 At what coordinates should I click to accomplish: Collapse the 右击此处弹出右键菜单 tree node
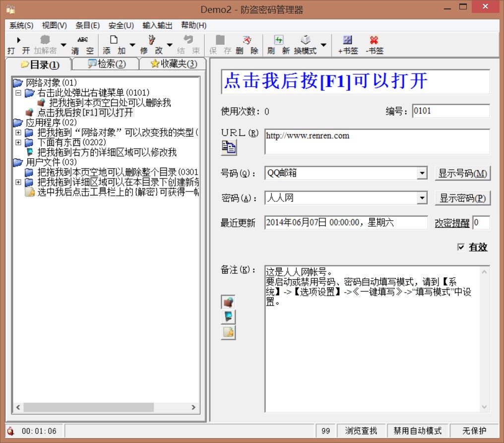click(x=19, y=93)
